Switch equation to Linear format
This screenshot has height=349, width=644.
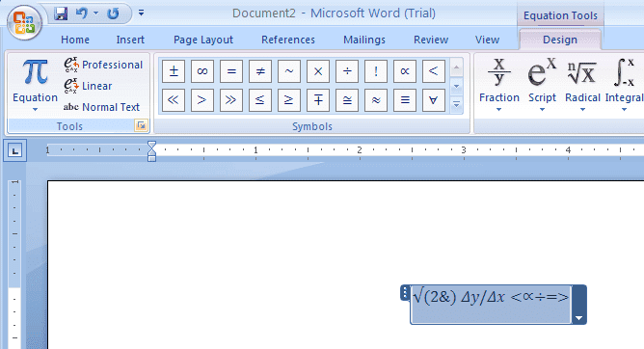88,86
